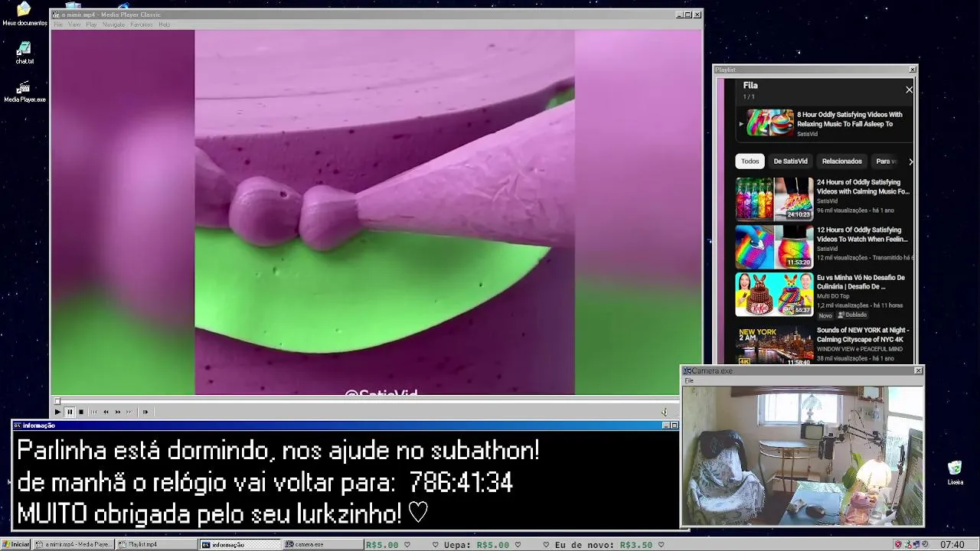Skip to previous track in Media Player
This screenshot has width=980, height=551.
click(94, 412)
